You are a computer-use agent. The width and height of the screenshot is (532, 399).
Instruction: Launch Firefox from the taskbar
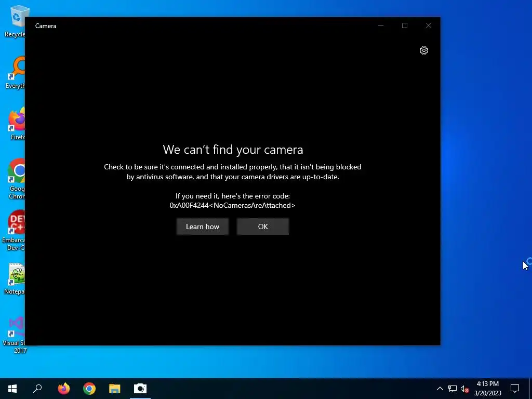click(x=64, y=389)
